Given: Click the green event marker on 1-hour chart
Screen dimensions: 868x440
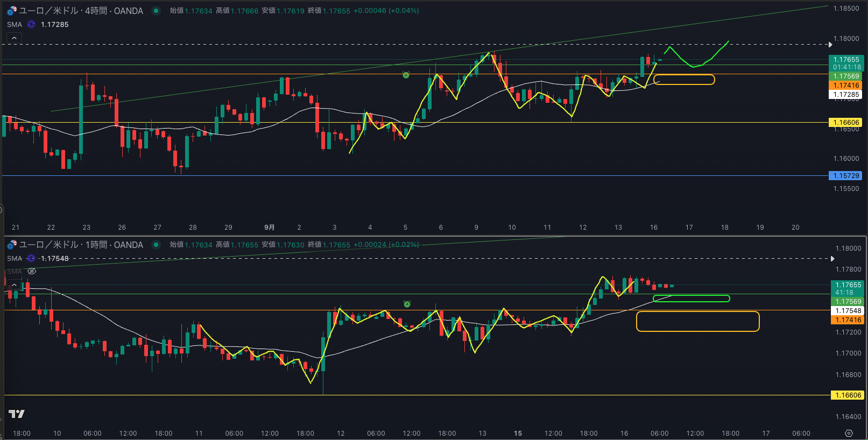Looking at the screenshot, I should [407, 304].
